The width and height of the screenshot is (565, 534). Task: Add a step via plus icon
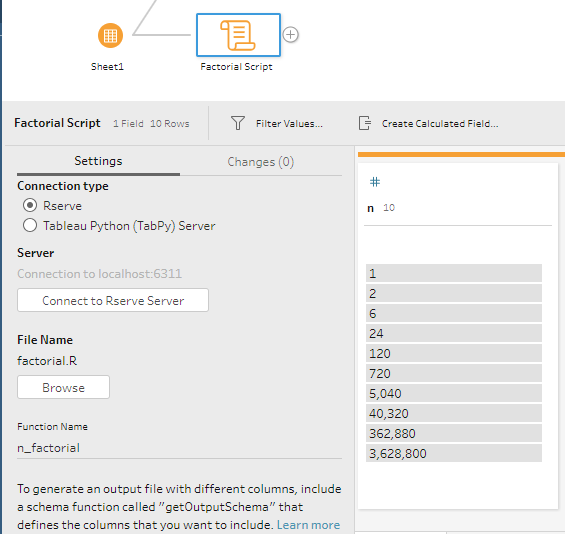pos(290,35)
